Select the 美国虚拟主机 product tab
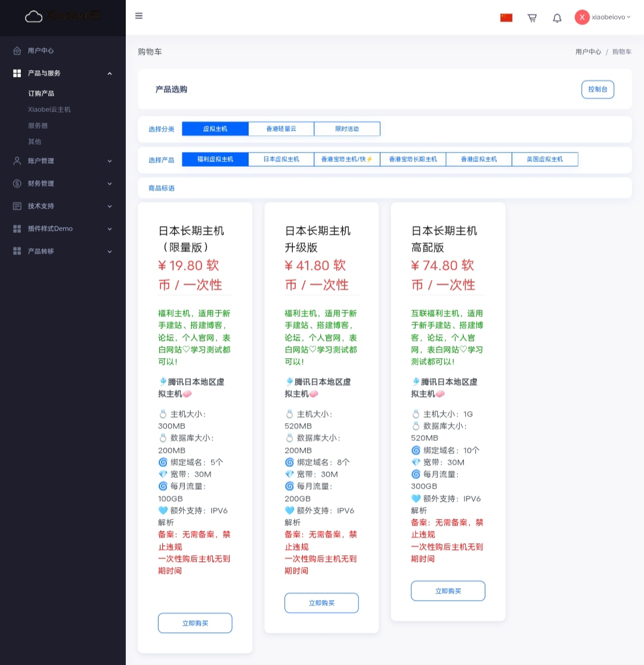The image size is (644, 665). click(545, 160)
